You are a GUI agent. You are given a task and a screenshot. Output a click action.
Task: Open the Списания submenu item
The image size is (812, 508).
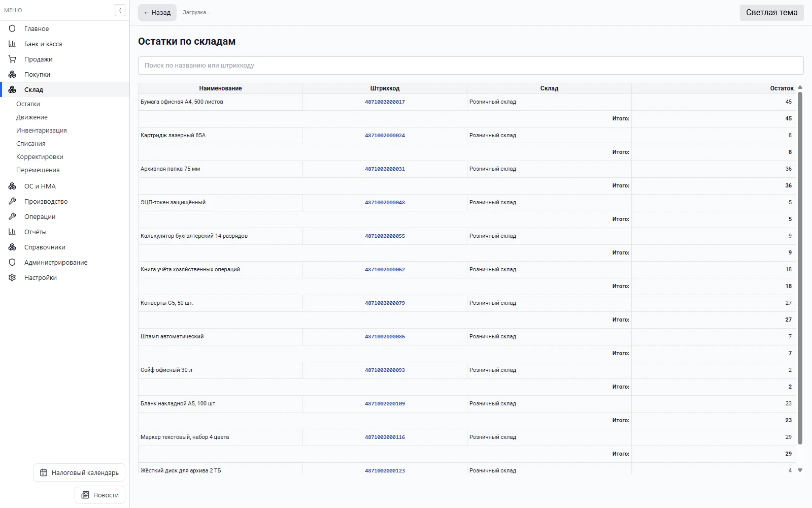click(31, 143)
